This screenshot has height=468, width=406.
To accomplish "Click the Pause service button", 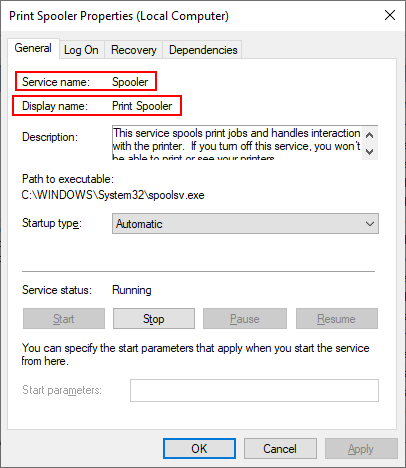I will click(245, 319).
